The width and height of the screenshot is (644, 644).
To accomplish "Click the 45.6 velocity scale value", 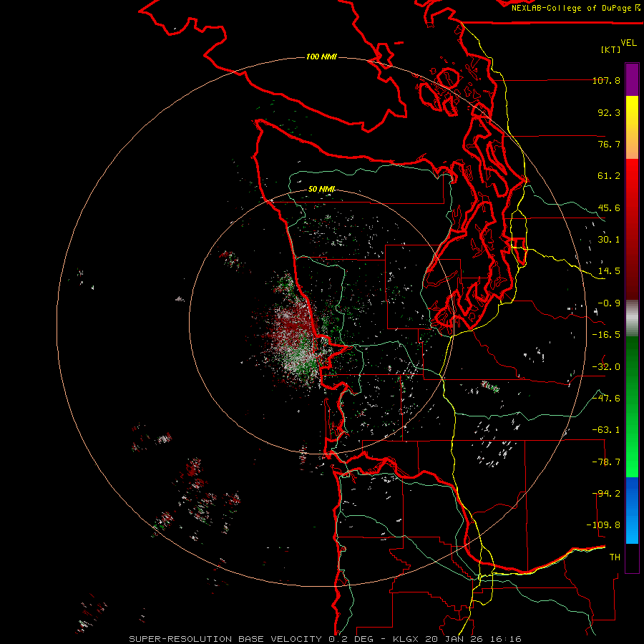I will pos(609,208).
